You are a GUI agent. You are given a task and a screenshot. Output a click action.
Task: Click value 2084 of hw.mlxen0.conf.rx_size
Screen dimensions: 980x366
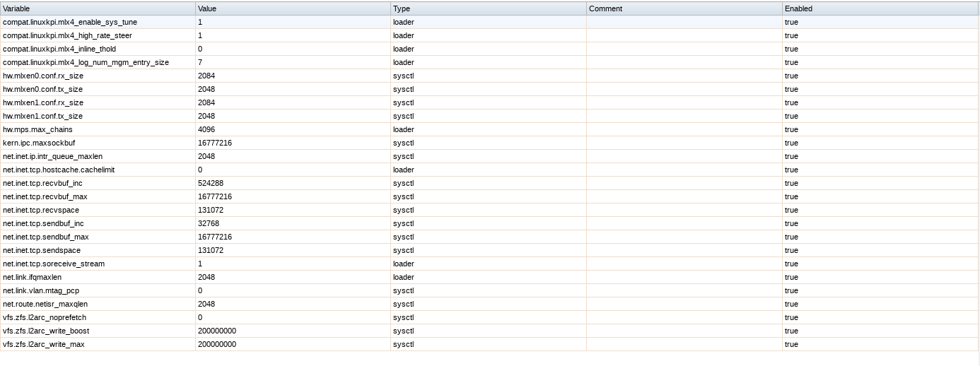(x=206, y=76)
